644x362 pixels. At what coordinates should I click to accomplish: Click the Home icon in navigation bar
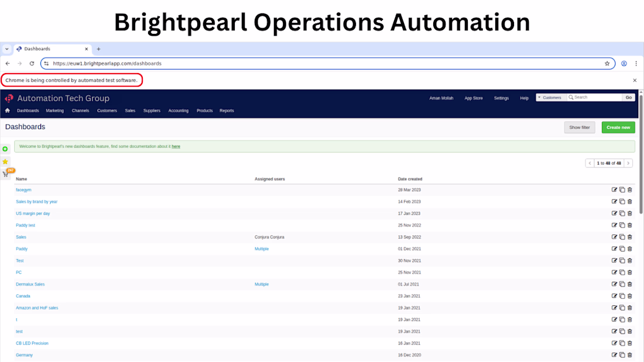[8, 111]
